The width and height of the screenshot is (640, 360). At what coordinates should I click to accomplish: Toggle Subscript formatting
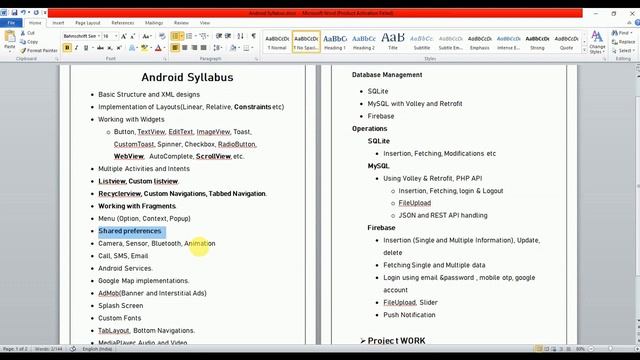pos(110,48)
